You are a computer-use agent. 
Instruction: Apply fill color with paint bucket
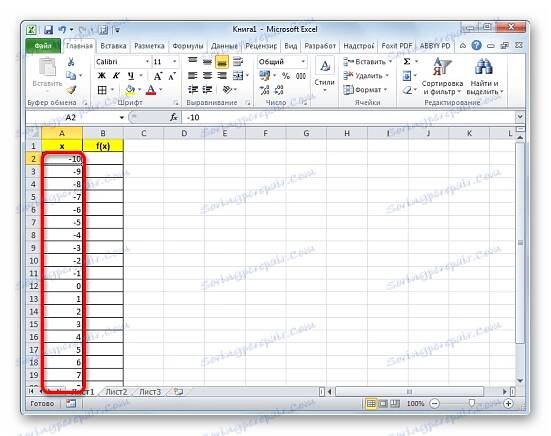click(130, 90)
